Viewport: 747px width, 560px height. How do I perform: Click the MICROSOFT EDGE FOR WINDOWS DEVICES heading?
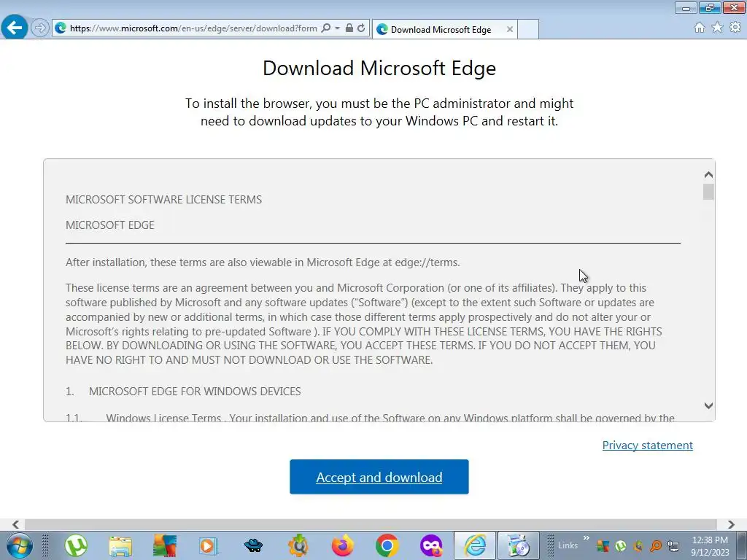click(195, 392)
